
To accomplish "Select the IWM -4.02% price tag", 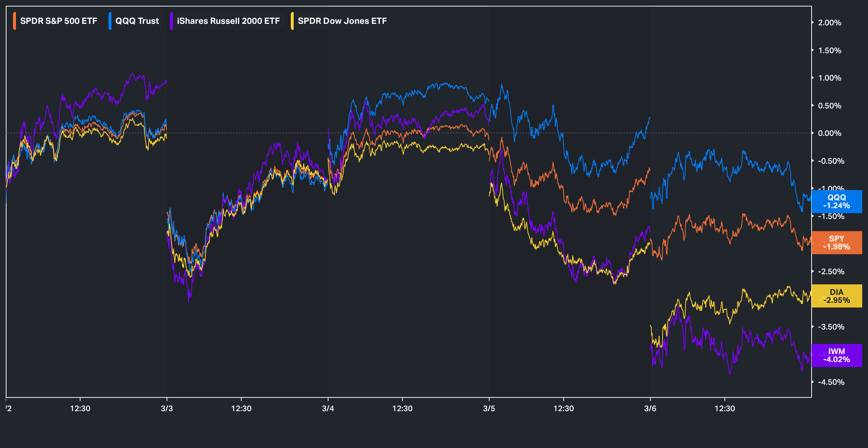I will (837, 356).
